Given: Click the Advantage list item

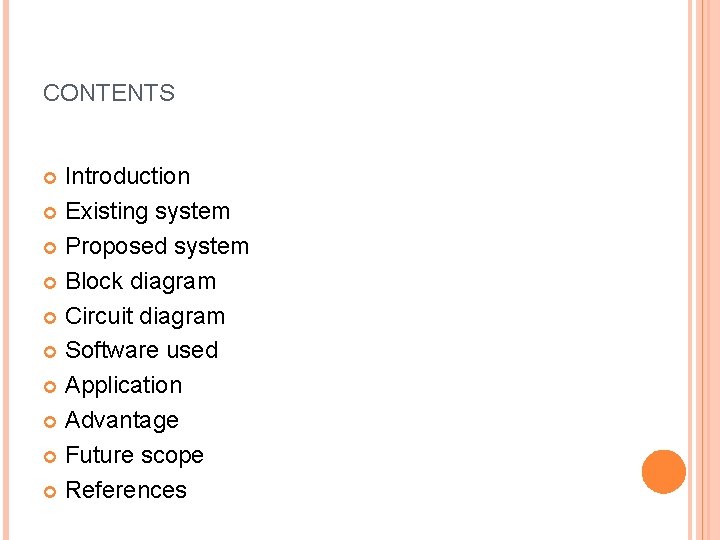Looking at the screenshot, I should pos(122,421).
